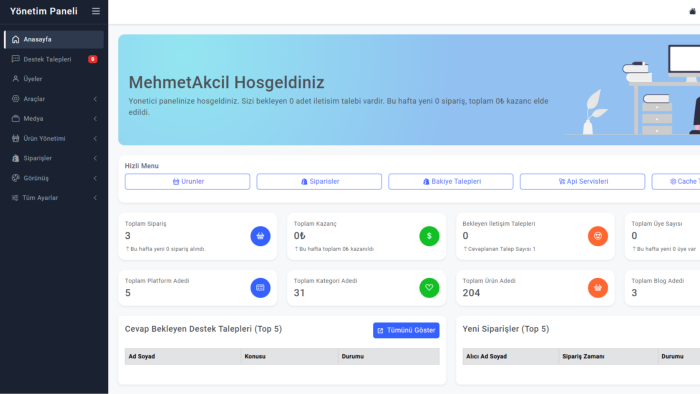Expand the Ürün Yönetimi submenu chevron
This screenshot has height=394, width=700.
95,138
